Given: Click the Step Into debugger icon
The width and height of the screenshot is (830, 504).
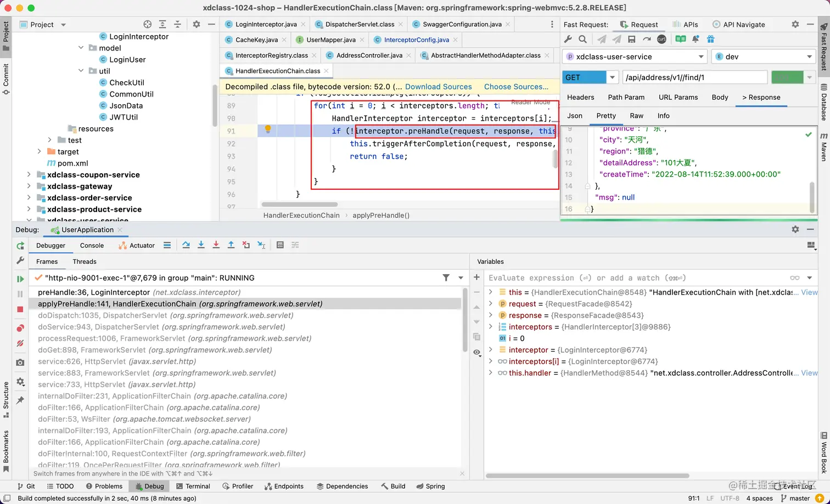Looking at the screenshot, I should pos(201,245).
